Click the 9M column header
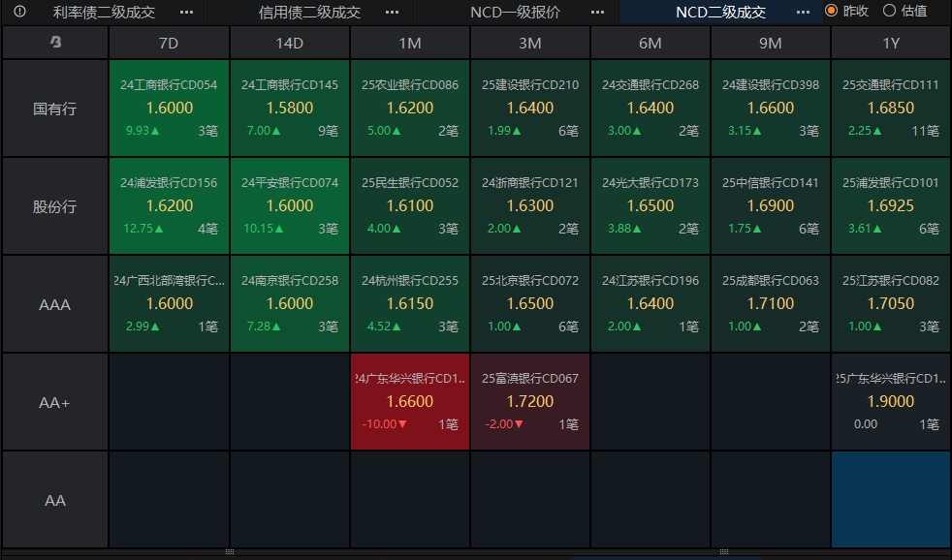This screenshot has height=560, width=952. click(x=771, y=43)
